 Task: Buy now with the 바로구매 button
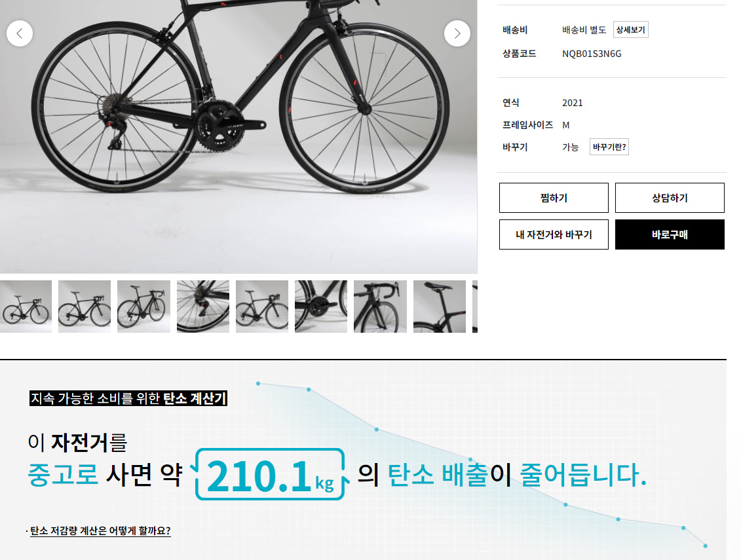click(670, 234)
